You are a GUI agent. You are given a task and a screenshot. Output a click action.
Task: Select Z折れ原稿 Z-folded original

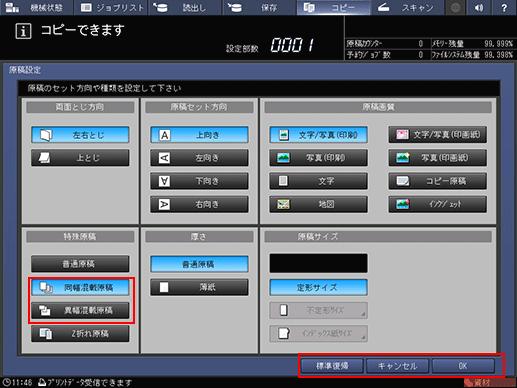coord(80,333)
